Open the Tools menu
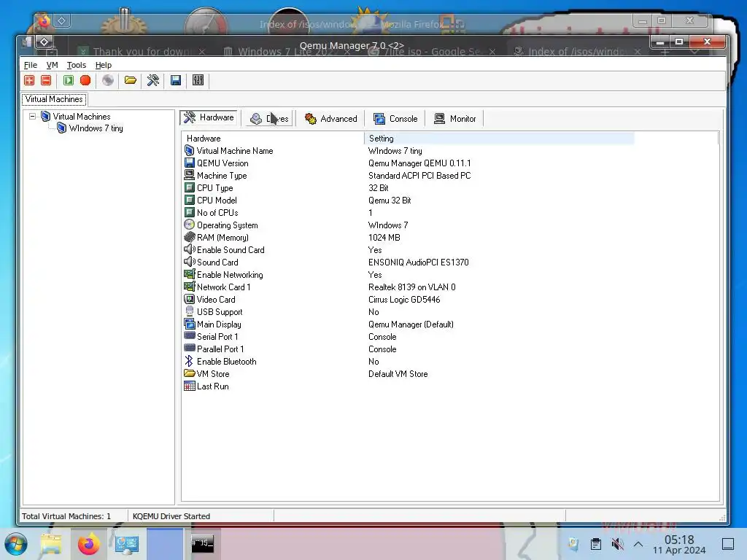 [x=76, y=65]
